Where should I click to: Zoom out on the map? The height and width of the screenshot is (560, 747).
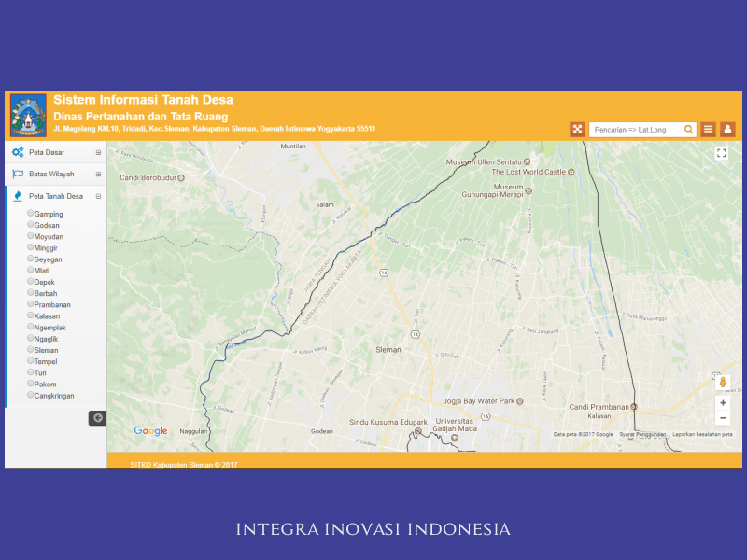coord(722,418)
